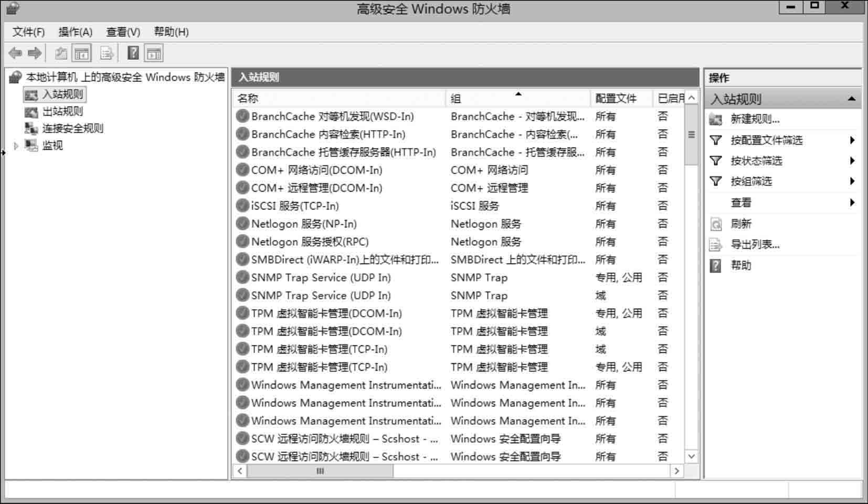Select 出站规则 in the tree

(63, 111)
